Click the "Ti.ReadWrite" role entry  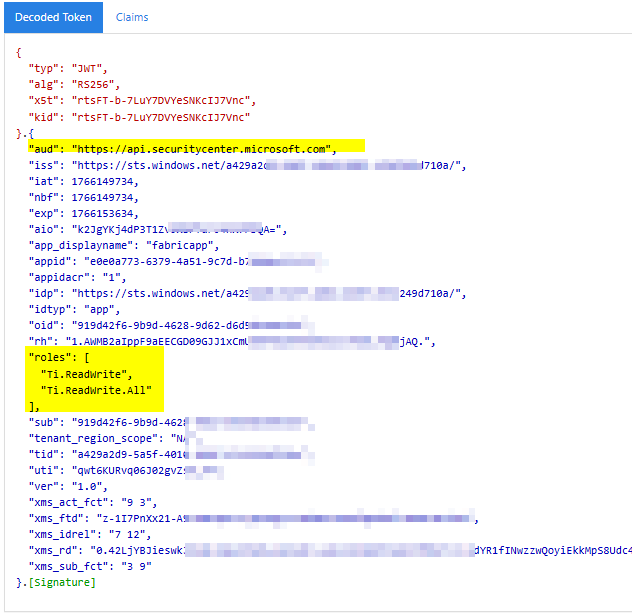click(86, 375)
